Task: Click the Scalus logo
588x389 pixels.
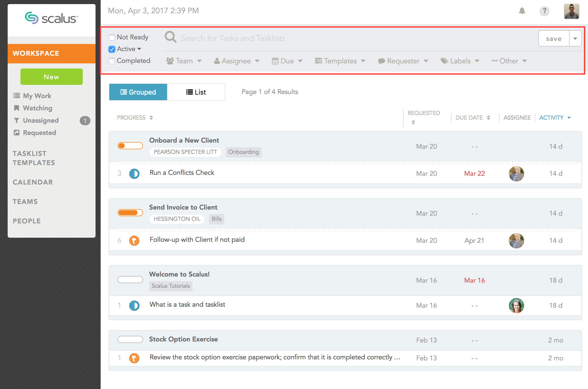Action: [51, 18]
